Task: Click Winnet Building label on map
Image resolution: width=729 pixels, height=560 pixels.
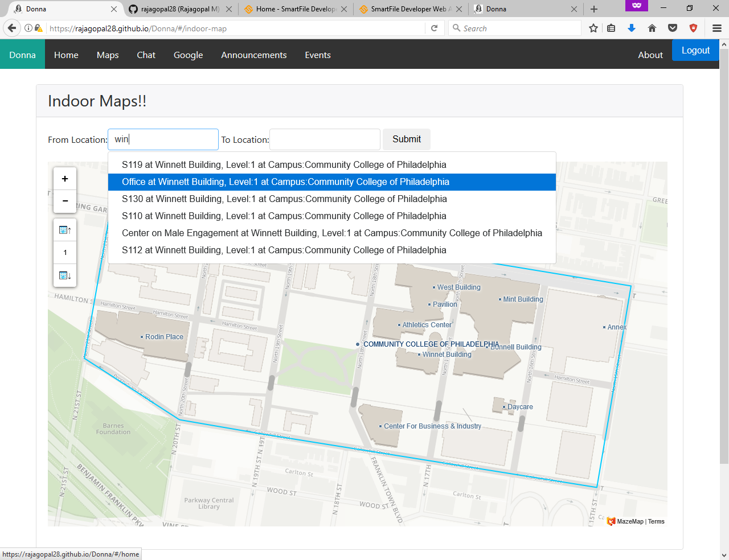Action: pos(447,355)
